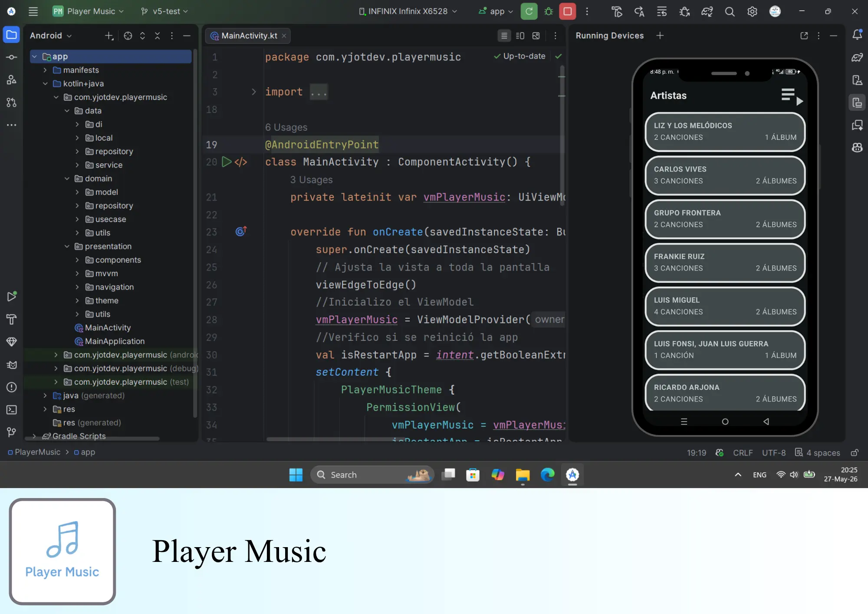Switch editor to Code-only view mode
Viewport: 868px width, 614px height.
504,36
